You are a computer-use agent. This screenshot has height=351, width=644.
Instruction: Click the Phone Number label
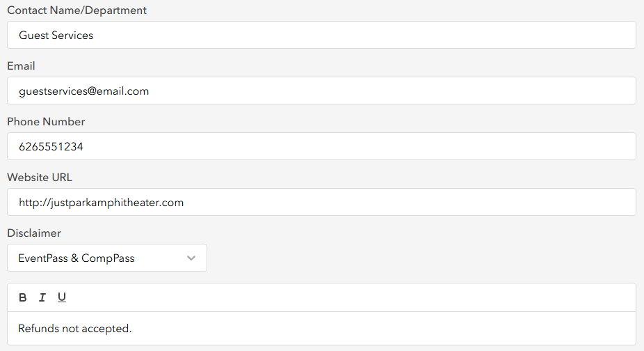click(46, 122)
